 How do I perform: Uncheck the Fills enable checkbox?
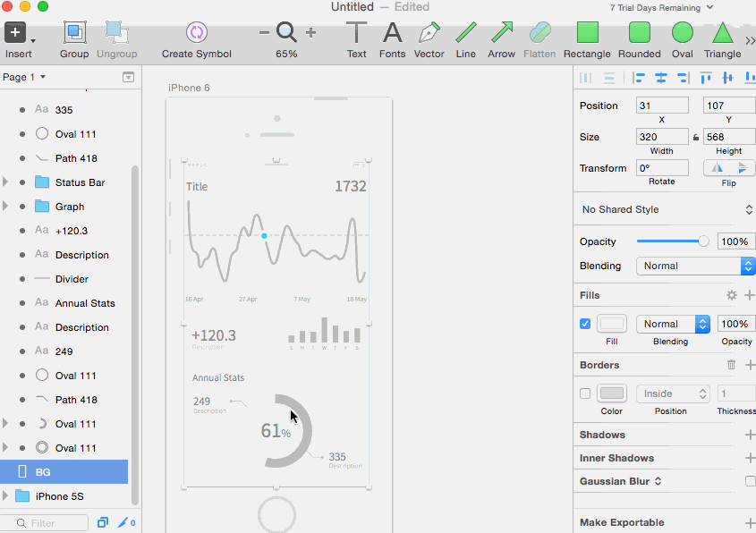[585, 324]
